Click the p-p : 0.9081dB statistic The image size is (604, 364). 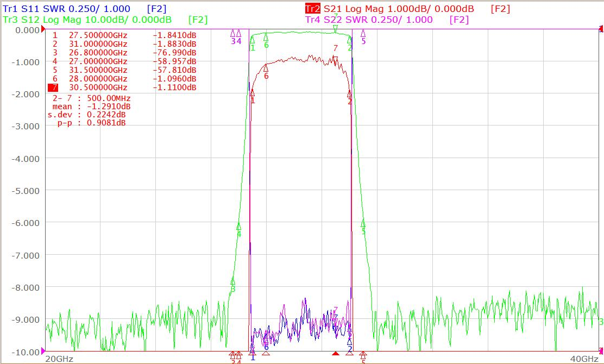pos(92,123)
